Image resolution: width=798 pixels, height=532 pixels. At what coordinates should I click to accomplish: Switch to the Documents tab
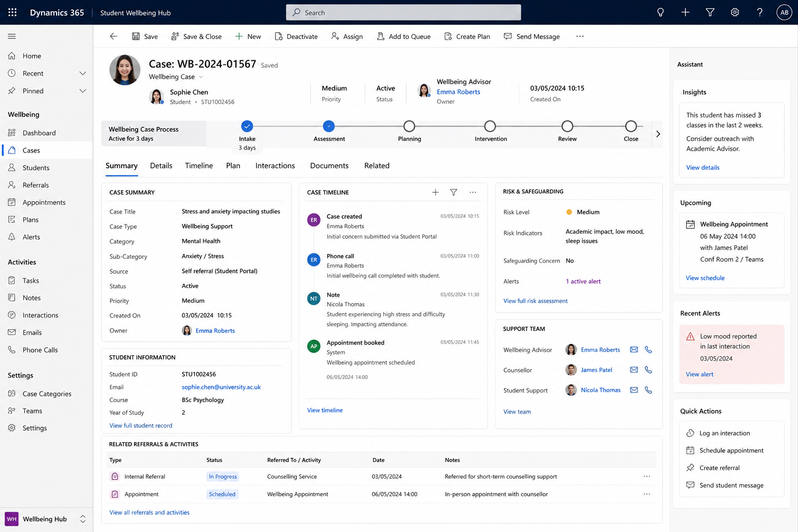coord(329,166)
